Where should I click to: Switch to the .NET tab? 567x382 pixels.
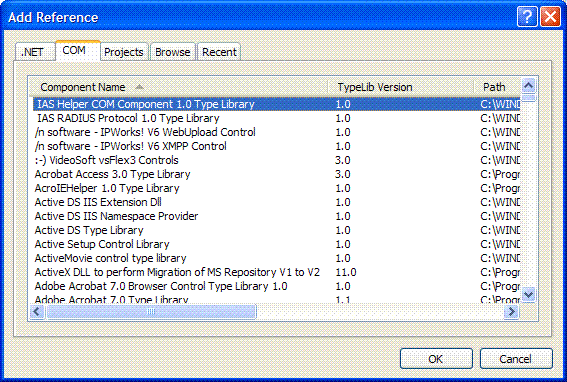tap(35, 52)
